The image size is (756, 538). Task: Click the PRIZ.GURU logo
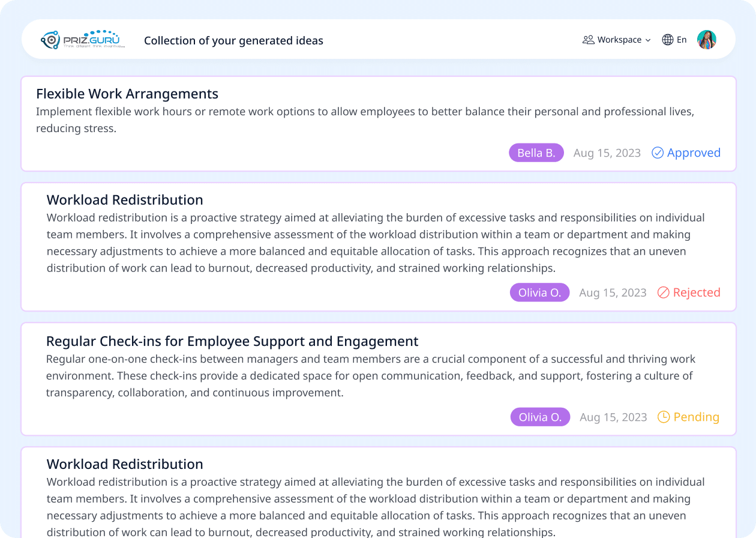point(83,40)
